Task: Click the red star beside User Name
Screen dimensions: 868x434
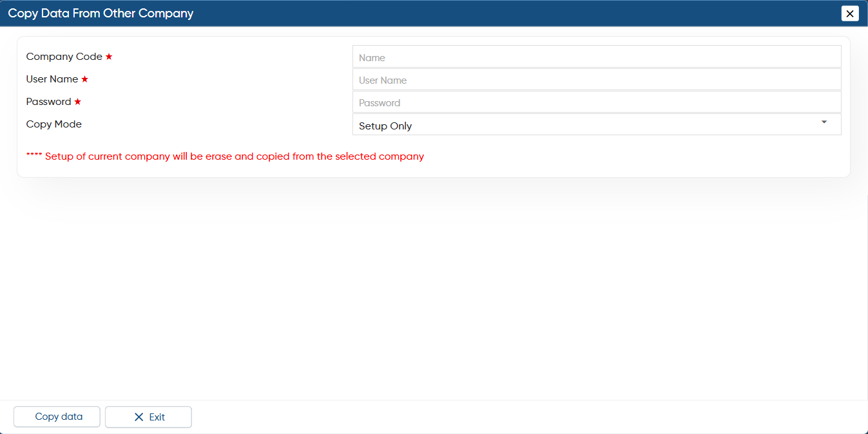Action: pyautogui.click(x=84, y=79)
